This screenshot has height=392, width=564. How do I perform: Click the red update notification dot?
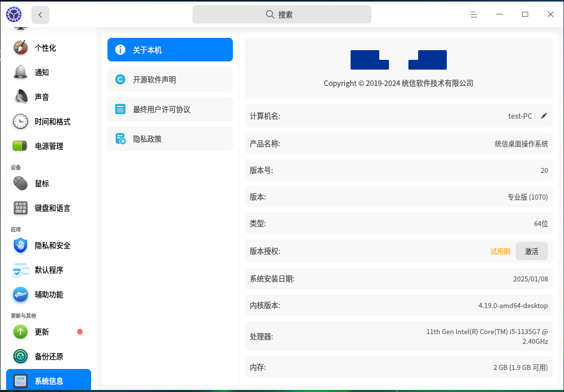click(80, 332)
